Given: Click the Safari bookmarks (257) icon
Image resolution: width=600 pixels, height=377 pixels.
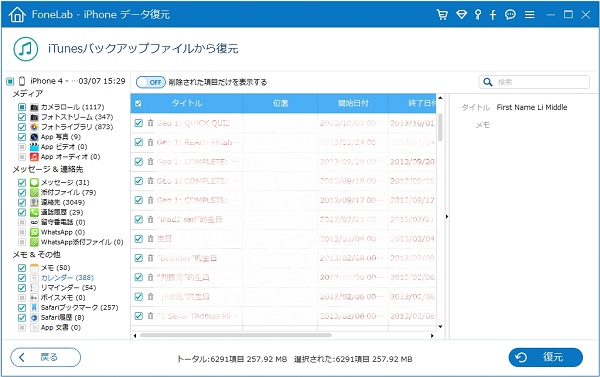Looking at the screenshot, I should [34, 308].
